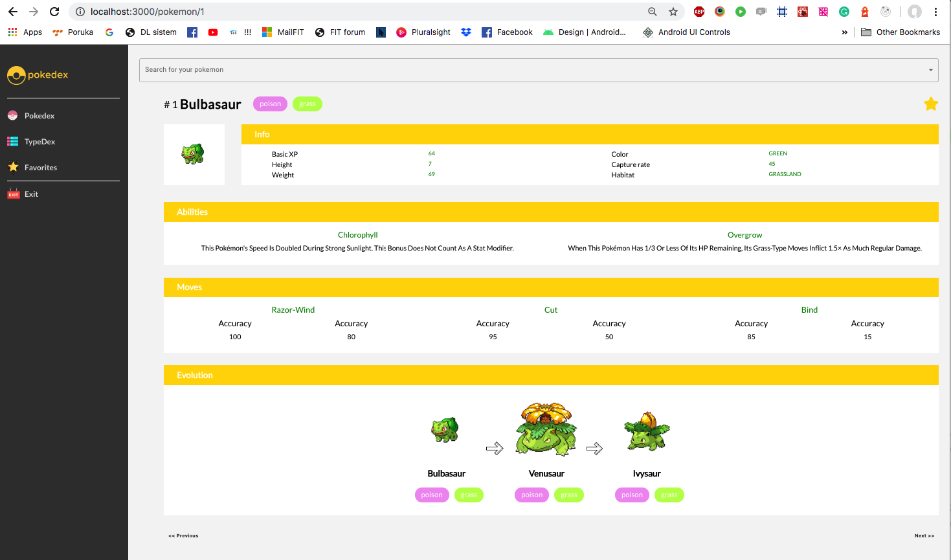Select the Venusaur thumbnail in the Evolution chain
This screenshot has width=951, height=560.
click(546, 429)
